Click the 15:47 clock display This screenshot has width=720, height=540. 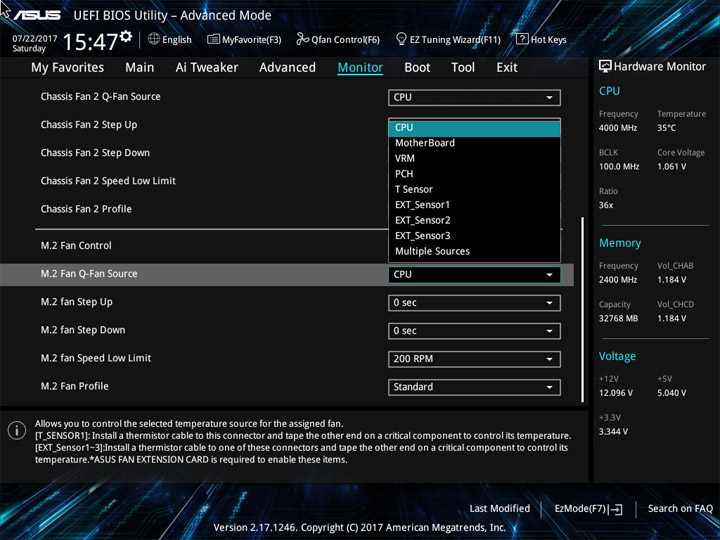pyautogui.click(x=90, y=42)
